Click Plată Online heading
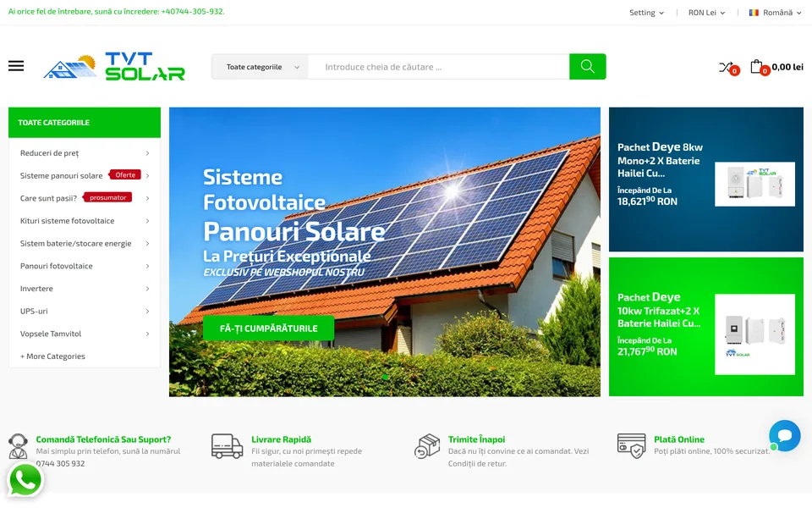This screenshot has width=812, height=508. [679, 439]
